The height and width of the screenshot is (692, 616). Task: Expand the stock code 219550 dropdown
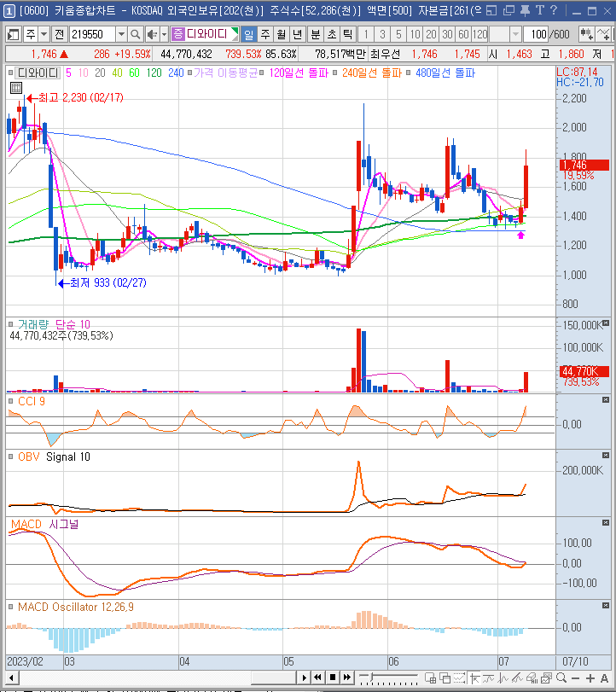coord(121,34)
